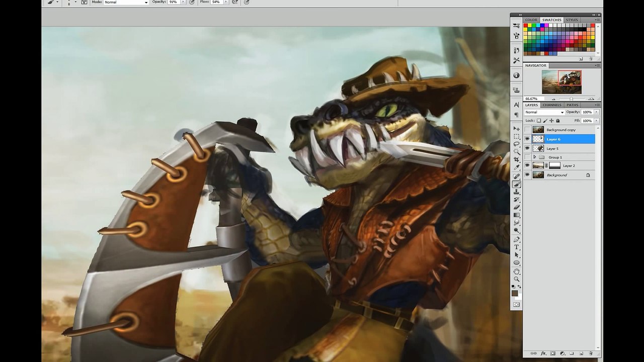644x362 pixels.
Task: Switch to the Styles tab
Action: pos(572,20)
